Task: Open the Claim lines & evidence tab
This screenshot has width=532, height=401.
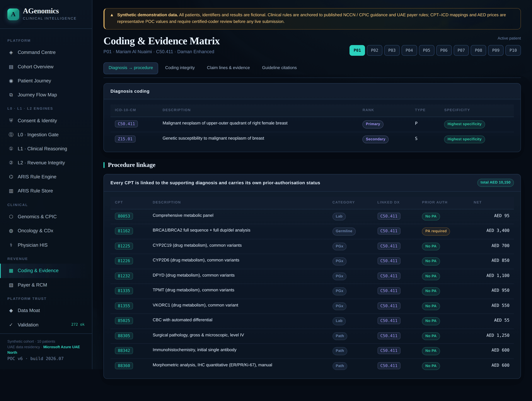Action: click(x=228, y=68)
